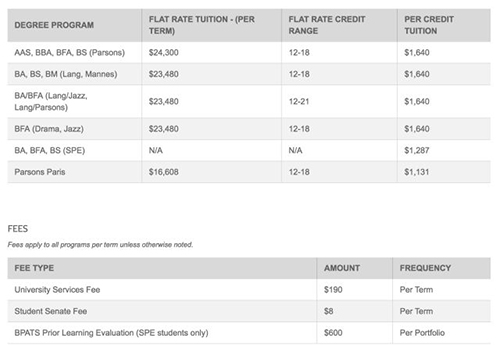Click the Student Senate Fee row
This screenshot has height=363, width=500.
pos(249,312)
